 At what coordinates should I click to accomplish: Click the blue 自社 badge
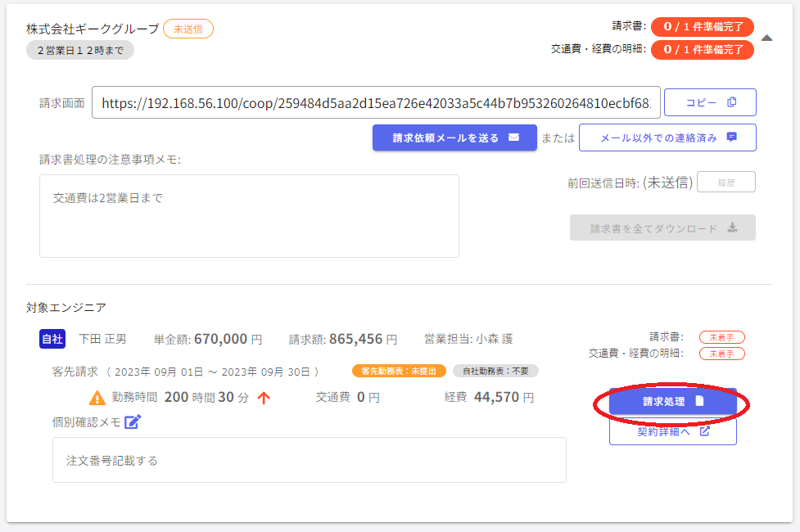52,339
